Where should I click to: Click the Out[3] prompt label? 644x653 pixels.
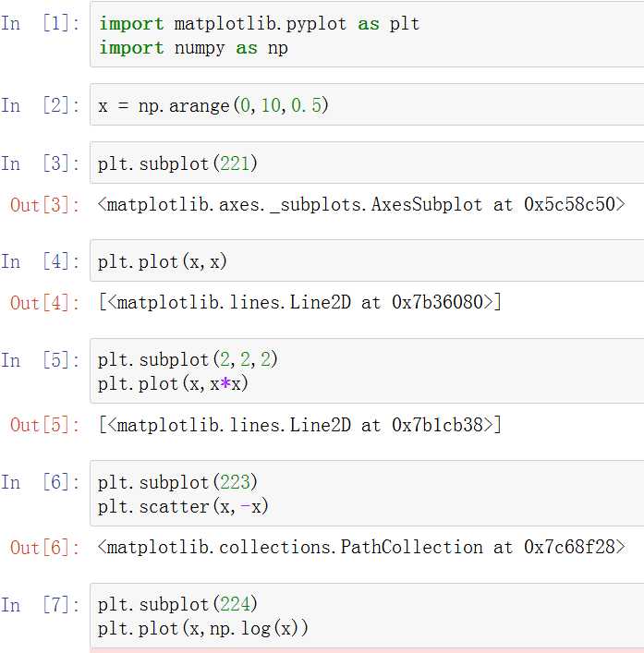pos(44,205)
